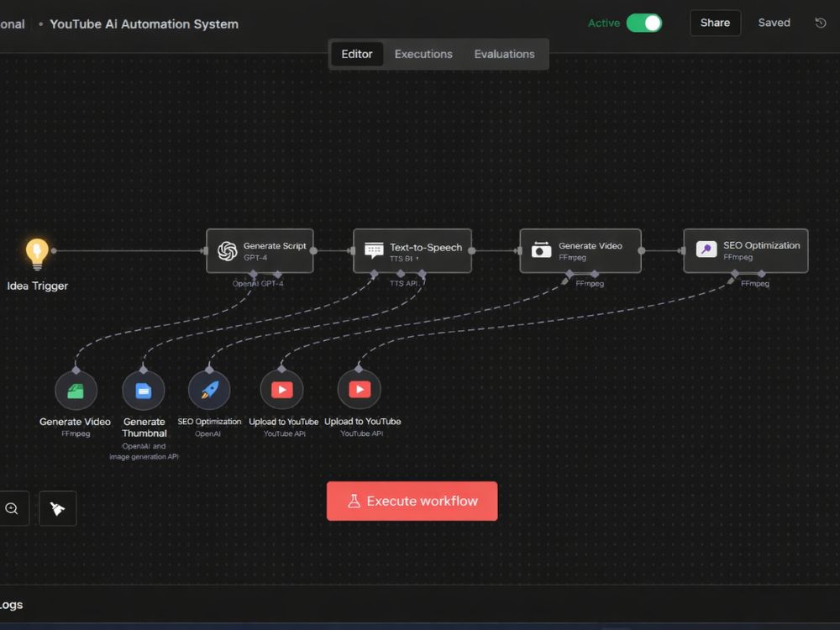Select the first Upload to YouTube node

281,390
